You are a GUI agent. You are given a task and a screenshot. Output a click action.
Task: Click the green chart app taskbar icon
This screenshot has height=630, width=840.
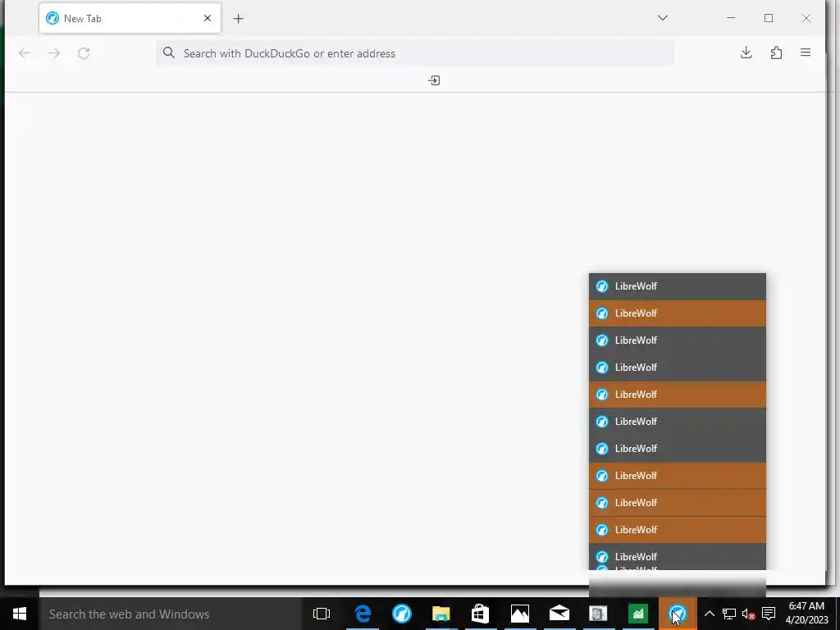[x=638, y=614]
